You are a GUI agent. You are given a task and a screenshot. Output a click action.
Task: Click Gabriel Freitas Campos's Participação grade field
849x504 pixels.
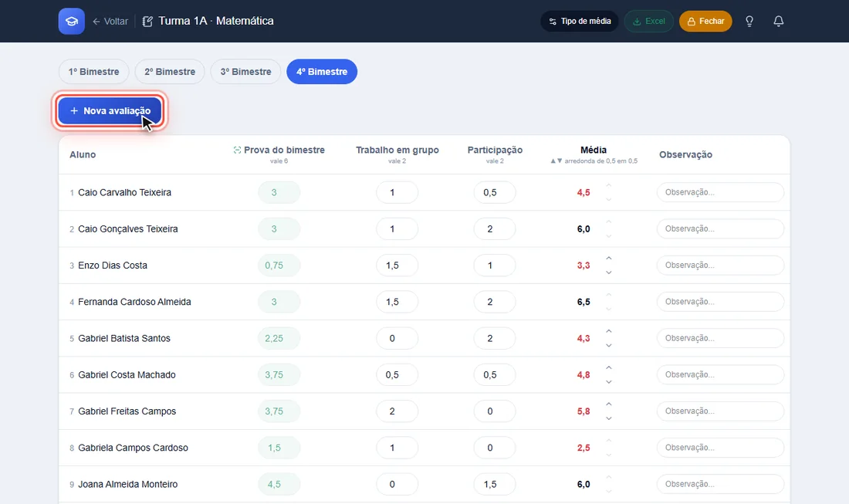click(494, 411)
